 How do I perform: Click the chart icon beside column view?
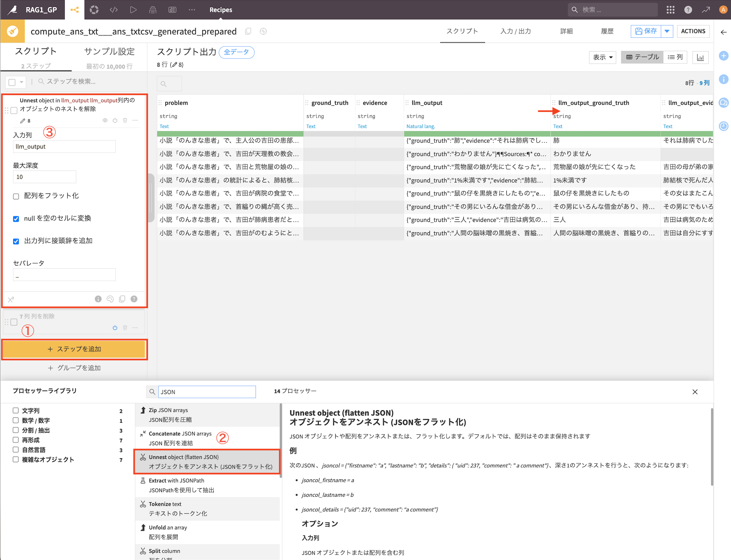click(700, 57)
